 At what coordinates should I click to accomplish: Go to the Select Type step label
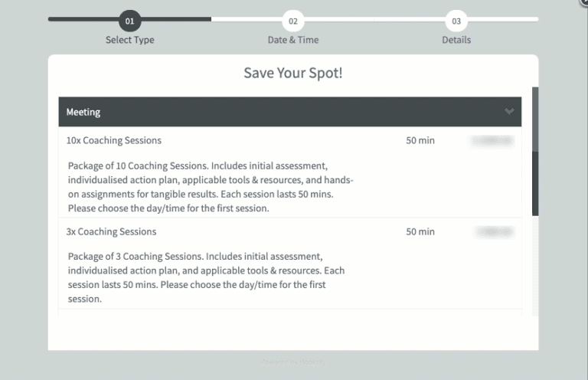pos(129,40)
